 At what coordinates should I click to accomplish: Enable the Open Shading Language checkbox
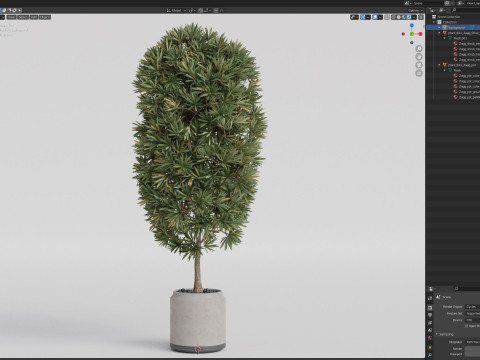coord(466,326)
